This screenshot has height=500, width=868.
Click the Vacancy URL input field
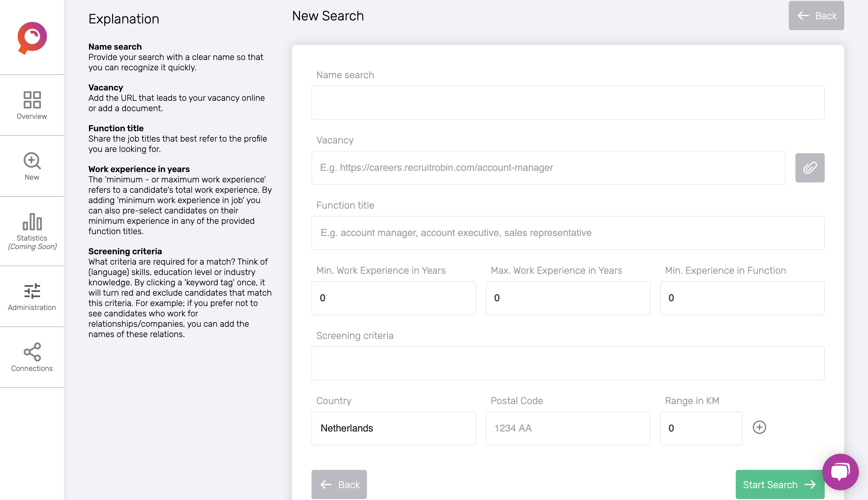(548, 167)
